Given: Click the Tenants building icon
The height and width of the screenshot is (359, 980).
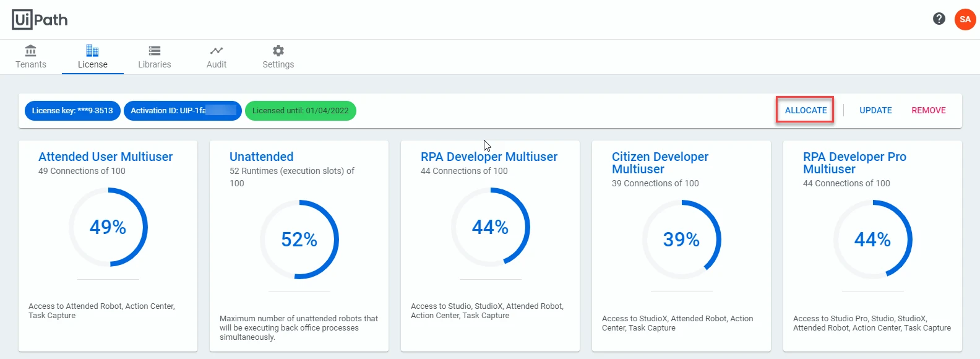Looking at the screenshot, I should [x=31, y=51].
